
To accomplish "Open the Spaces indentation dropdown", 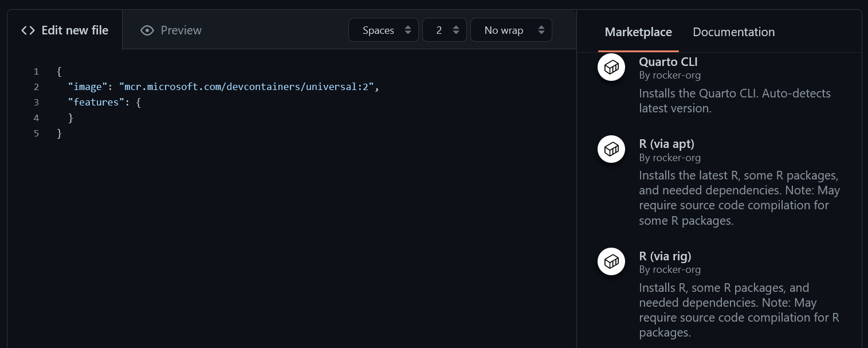I will click(x=383, y=30).
